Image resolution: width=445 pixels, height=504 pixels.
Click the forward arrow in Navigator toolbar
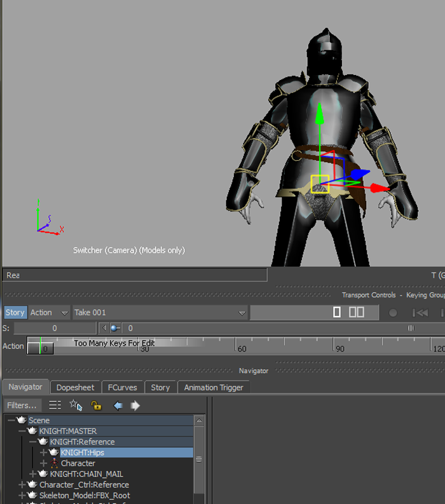135,405
